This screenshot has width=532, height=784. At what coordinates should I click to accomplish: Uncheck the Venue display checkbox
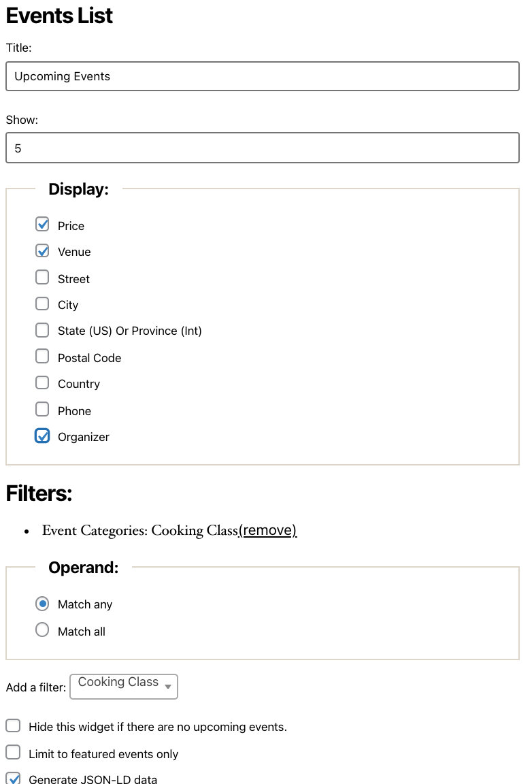pyautogui.click(x=42, y=251)
